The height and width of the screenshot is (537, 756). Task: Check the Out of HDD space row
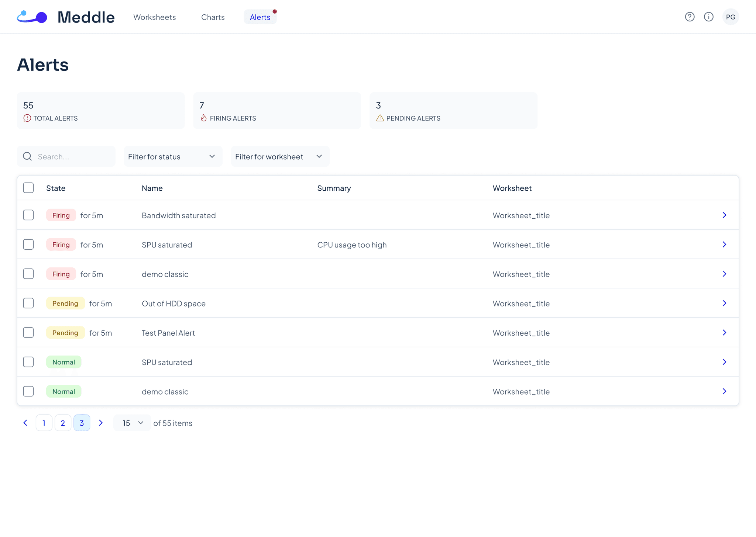click(x=28, y=303)
